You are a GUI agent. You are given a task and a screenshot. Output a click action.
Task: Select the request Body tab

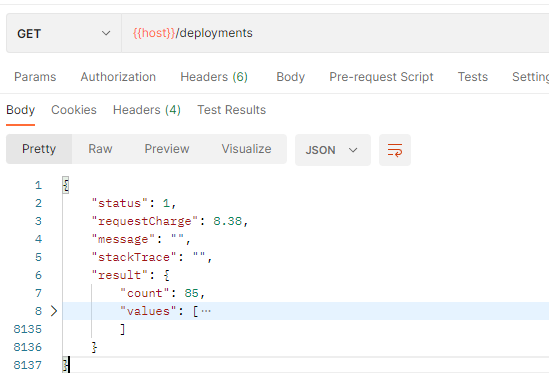click(290, 77)
